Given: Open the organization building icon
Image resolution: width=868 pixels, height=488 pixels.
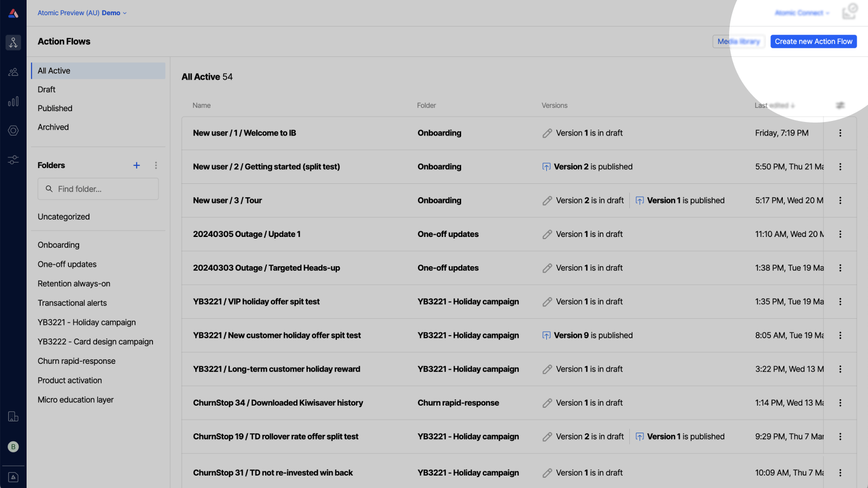Looking at the screenshot, I should click(x=13, y=416).
